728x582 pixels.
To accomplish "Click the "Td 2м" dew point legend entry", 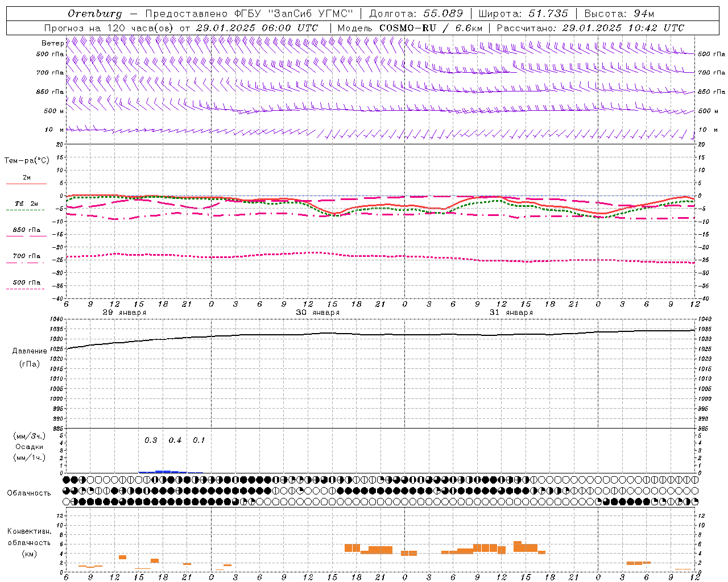I will 26,203.
